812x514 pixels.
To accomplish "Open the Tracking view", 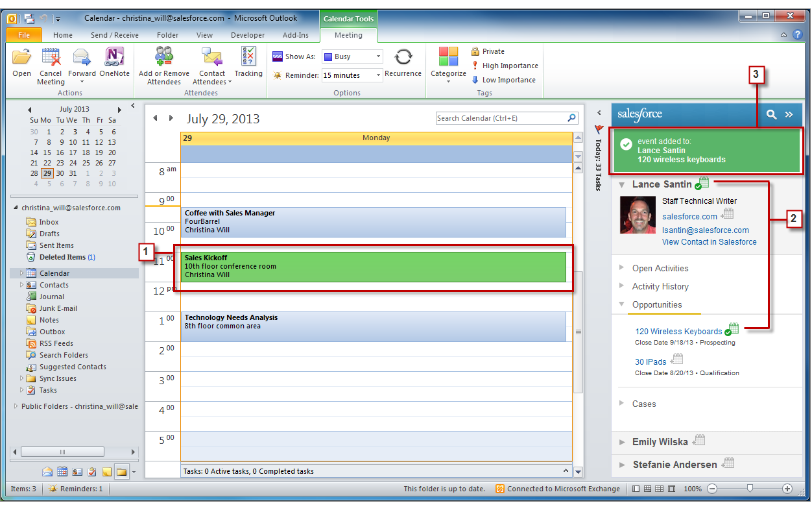I will point(248,64).
